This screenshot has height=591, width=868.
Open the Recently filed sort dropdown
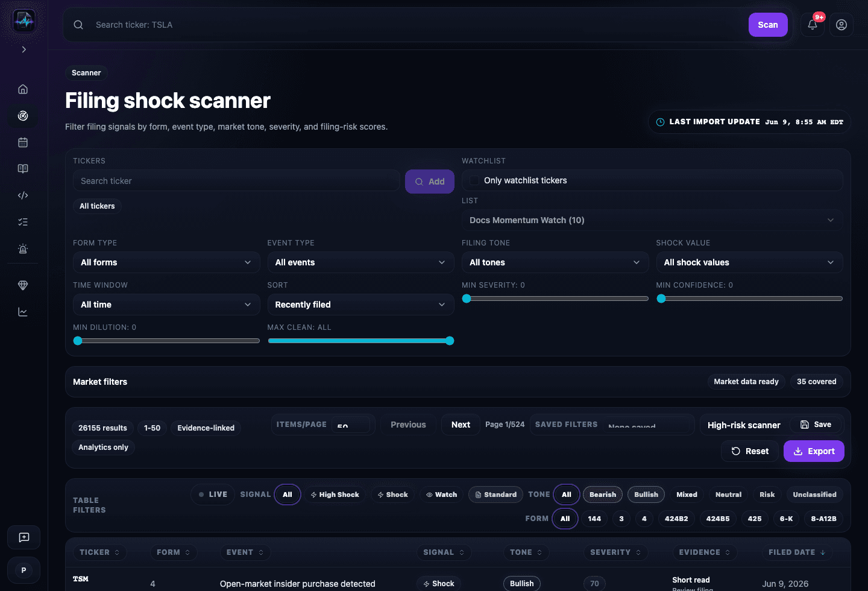pyautogui.click(x=360, y=305)
